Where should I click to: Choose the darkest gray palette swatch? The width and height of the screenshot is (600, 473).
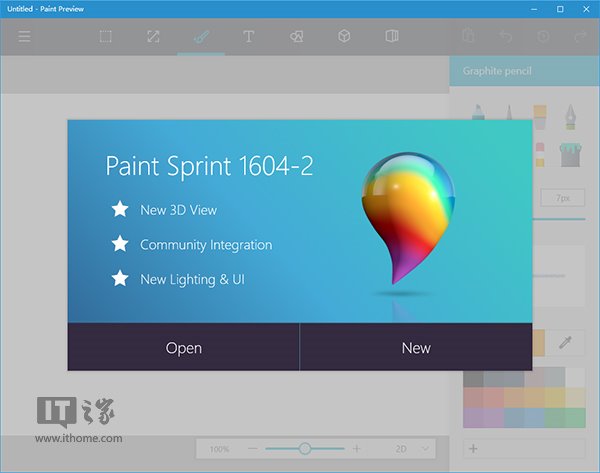[473, 379]
